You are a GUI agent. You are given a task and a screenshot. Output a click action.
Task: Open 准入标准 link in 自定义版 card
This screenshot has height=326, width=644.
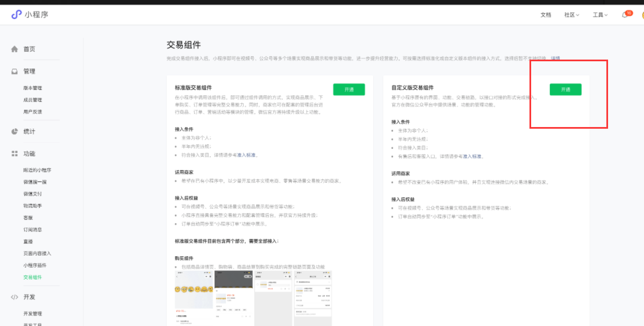pos(472,156)
